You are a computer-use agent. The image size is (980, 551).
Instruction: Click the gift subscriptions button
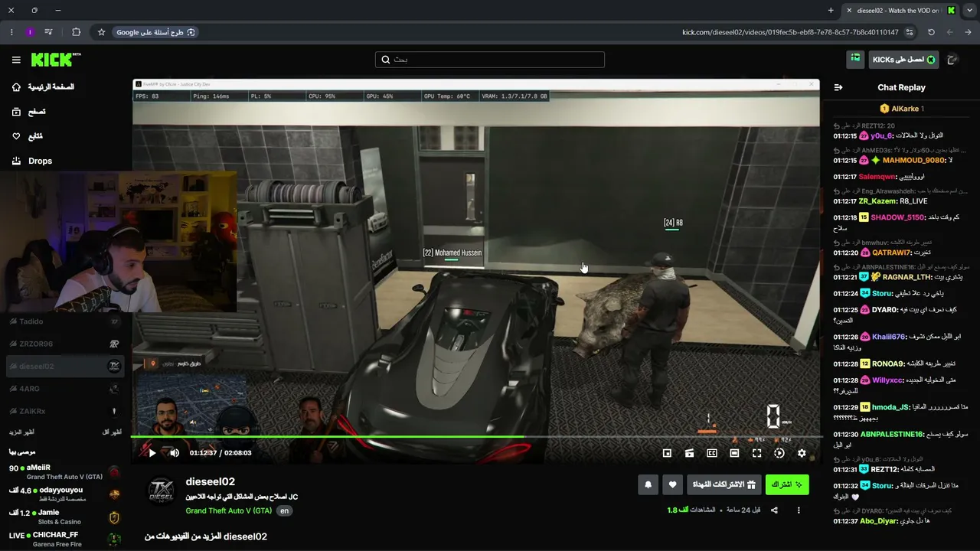(x=724, y=484)
